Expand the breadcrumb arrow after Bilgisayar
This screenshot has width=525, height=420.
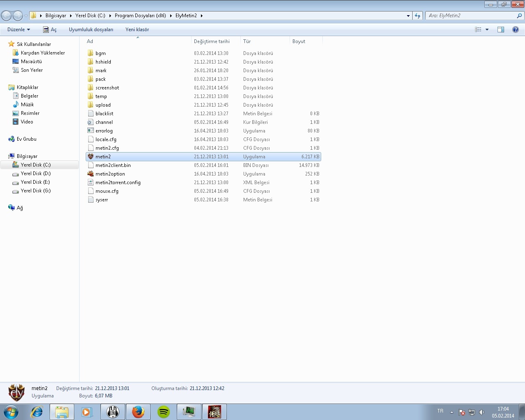[71, 16]
